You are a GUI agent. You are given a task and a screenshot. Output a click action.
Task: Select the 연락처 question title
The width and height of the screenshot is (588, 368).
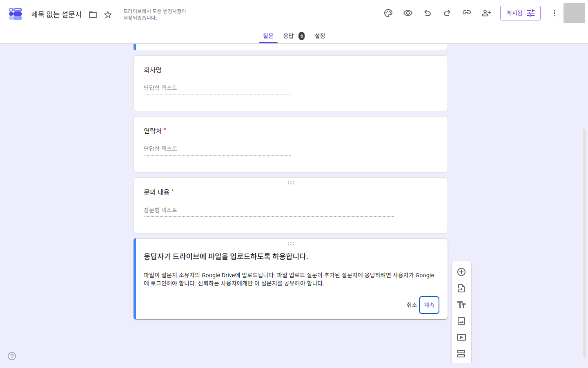(x=153, y=131)
